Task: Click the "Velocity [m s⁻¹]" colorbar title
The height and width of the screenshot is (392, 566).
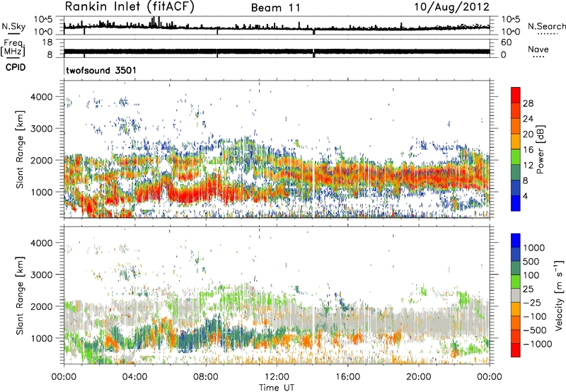Action: tap(559, 295)
